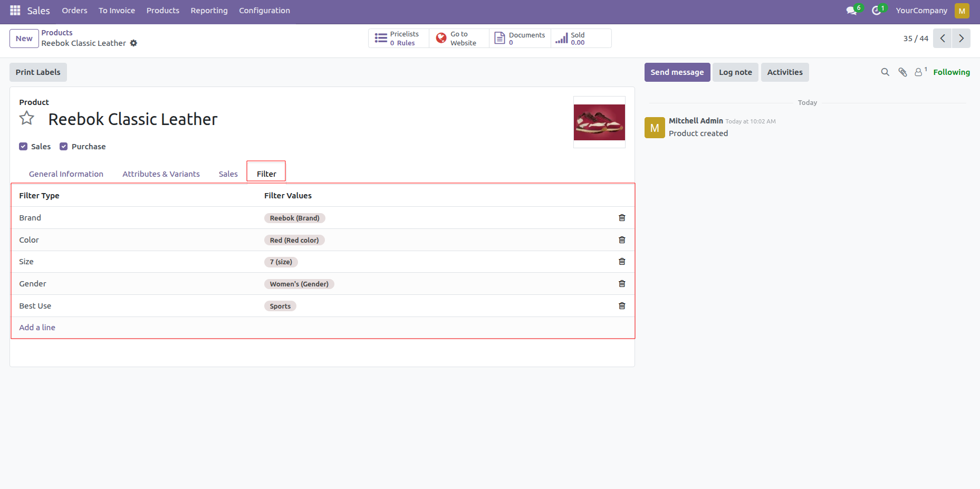Image resolution: width=980 pixels, height=489 pixels.
Task: Go back via Products breadcrumb link
Action: 57,33
